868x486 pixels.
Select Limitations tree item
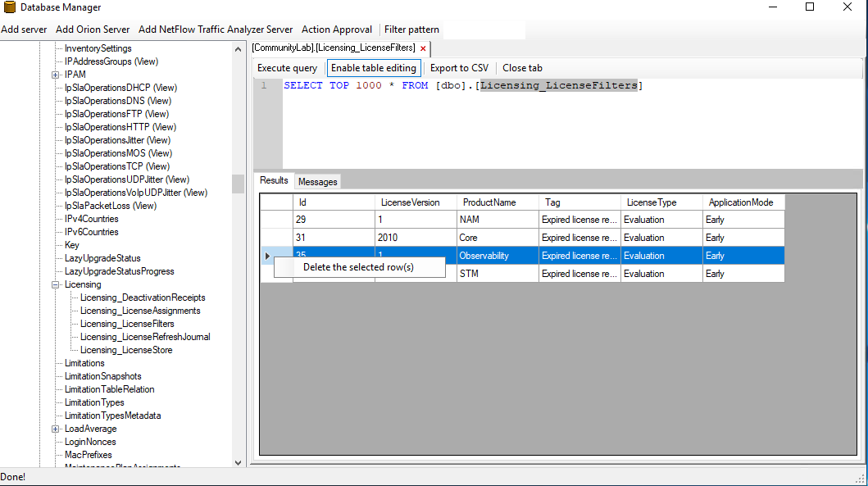[84, 363]
